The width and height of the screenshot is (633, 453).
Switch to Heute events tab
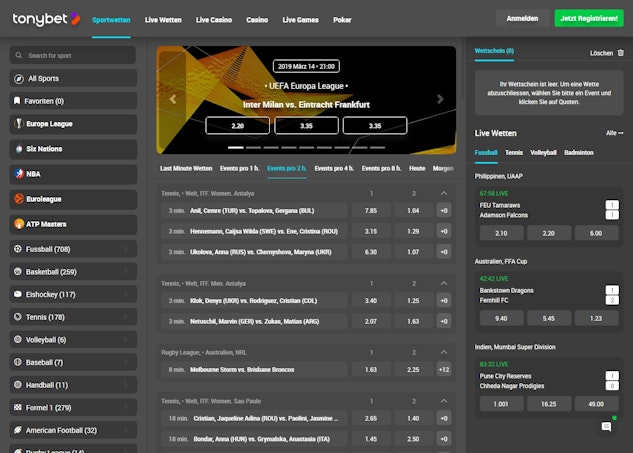pos(417,168)
